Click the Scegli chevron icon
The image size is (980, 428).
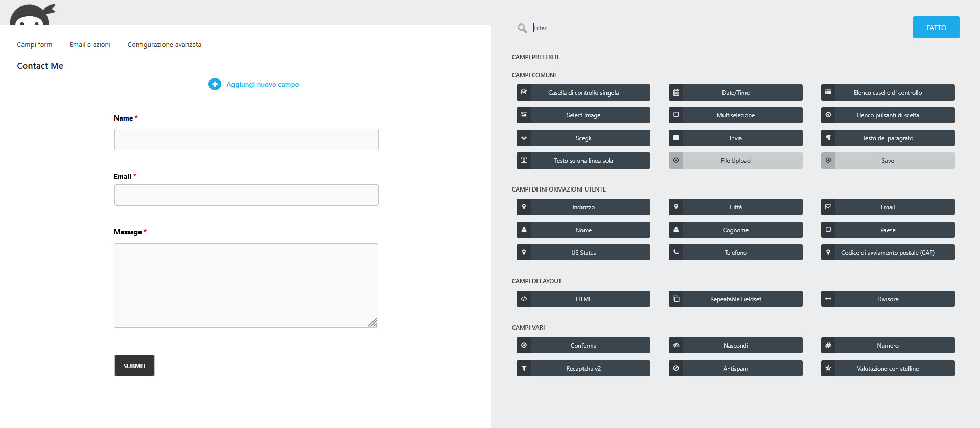(524, 138)
